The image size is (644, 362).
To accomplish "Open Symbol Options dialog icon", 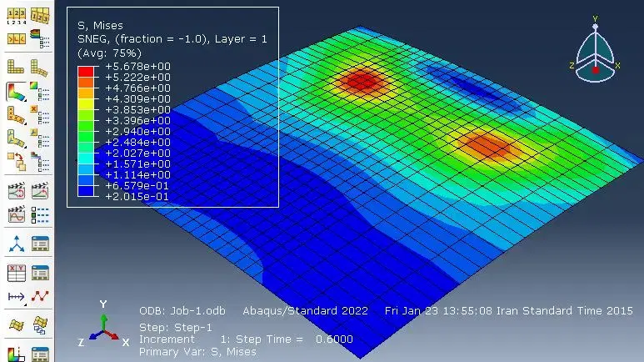I will click(40, 115).
